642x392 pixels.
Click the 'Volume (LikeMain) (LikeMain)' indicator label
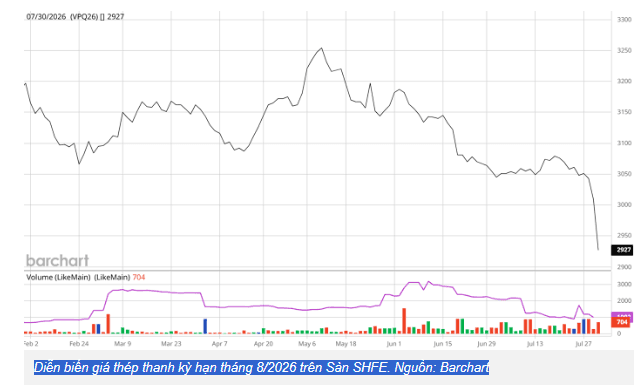click(x=78, y=277)
